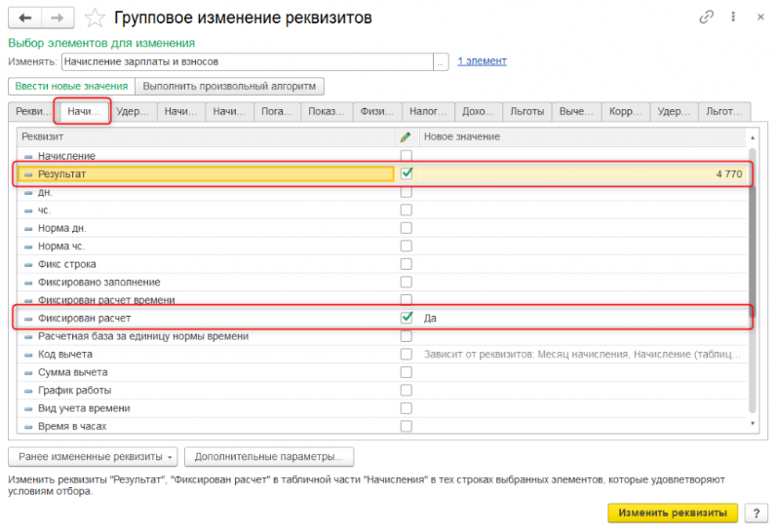Enable the Начисление attribute checkbox

[x=407, y=156]
